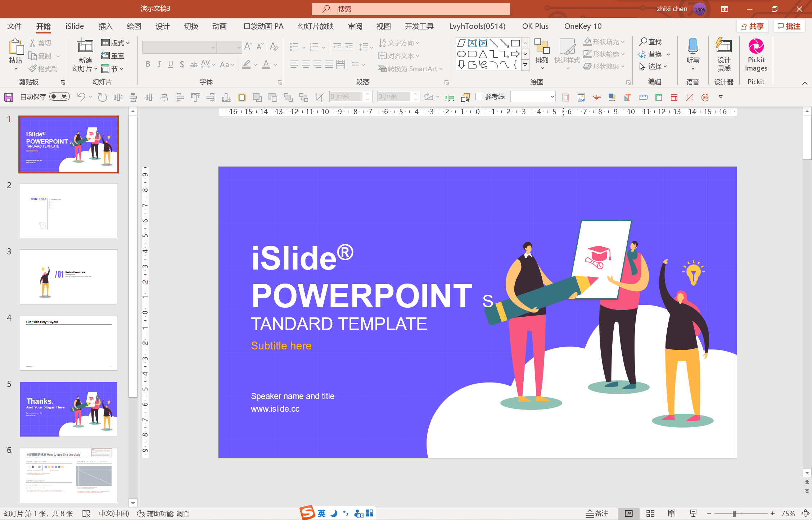Click the Reading view icon in status bar
This screenshot has height=520, width=812.
[x=672, y=514]
